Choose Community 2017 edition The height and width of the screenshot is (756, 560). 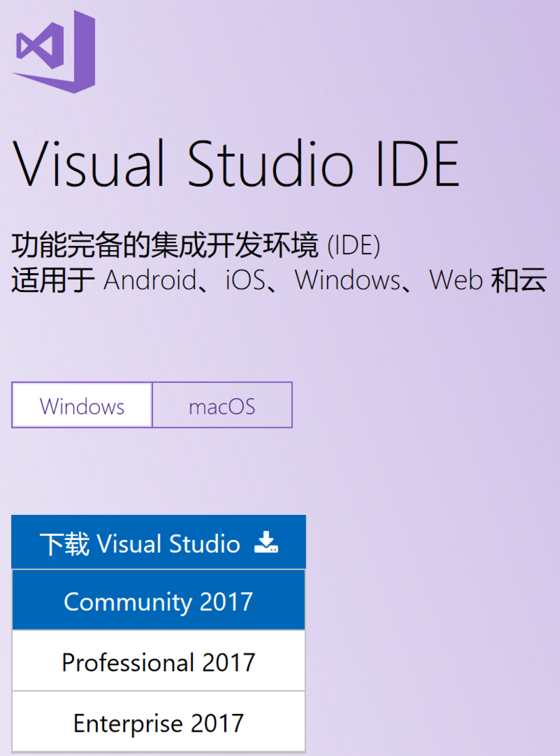coord(159,600)
